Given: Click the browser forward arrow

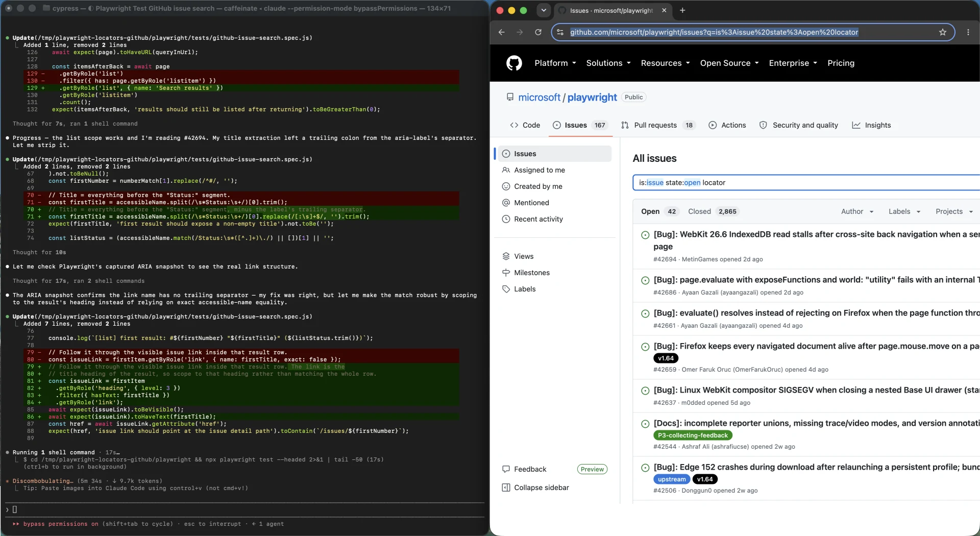Looking at the screenshot, I should (x=520, y=32).
